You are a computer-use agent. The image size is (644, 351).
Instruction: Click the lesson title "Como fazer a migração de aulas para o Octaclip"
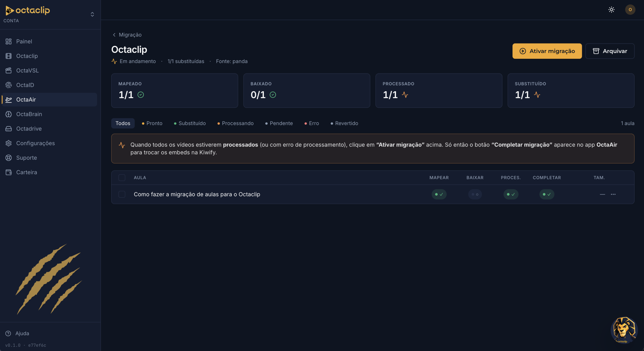click(197, 194)
